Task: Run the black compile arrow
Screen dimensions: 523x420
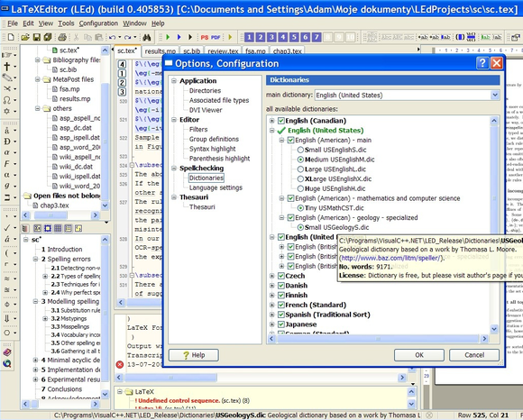Action: point(190,37)
